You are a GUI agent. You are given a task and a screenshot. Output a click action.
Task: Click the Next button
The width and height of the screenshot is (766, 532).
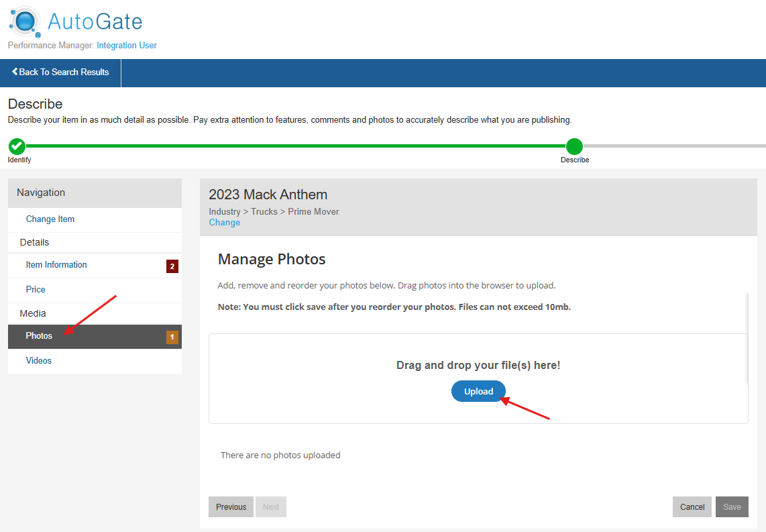point(271,507)
